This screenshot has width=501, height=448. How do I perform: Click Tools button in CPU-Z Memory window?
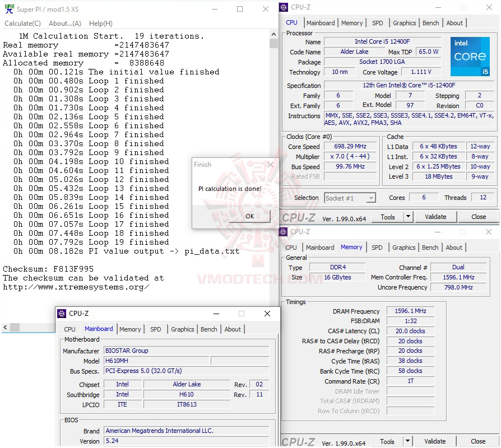[387, 442]
